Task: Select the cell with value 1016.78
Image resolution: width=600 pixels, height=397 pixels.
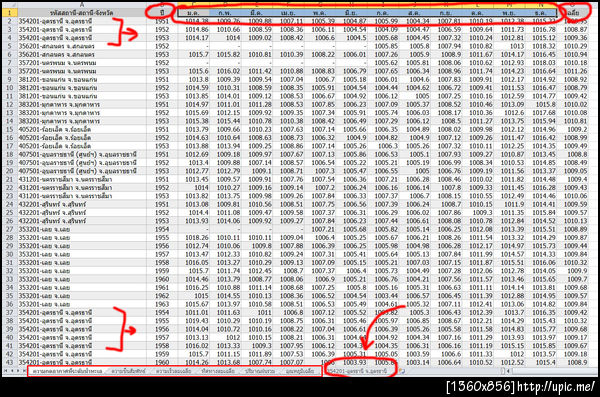Action: 541,29
